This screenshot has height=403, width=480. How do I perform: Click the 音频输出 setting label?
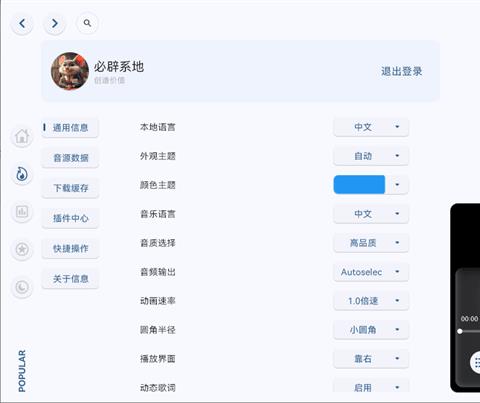pyautogui.click(x=158, y=272)
